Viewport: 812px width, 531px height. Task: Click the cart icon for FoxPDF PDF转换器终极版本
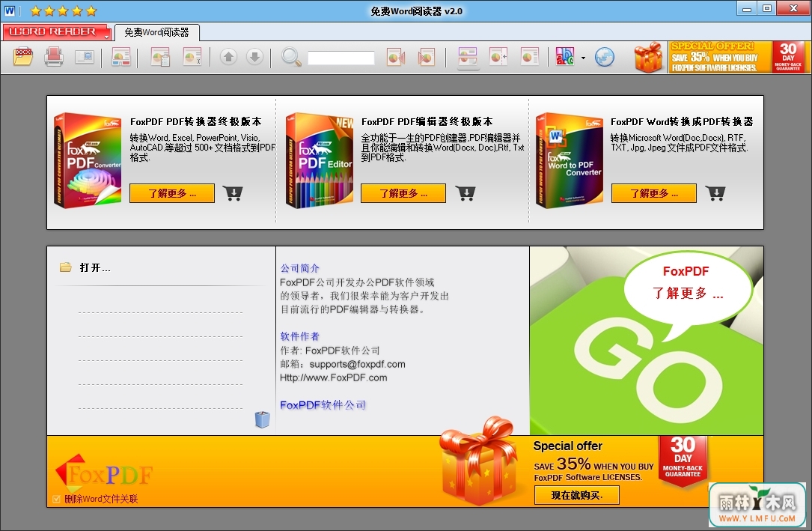click(x=233, y=193)
